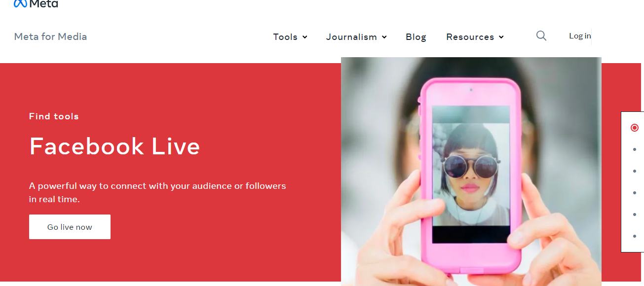The image size is (644, 286).
Task: Click the Log in link
Action: coord(580,36)
